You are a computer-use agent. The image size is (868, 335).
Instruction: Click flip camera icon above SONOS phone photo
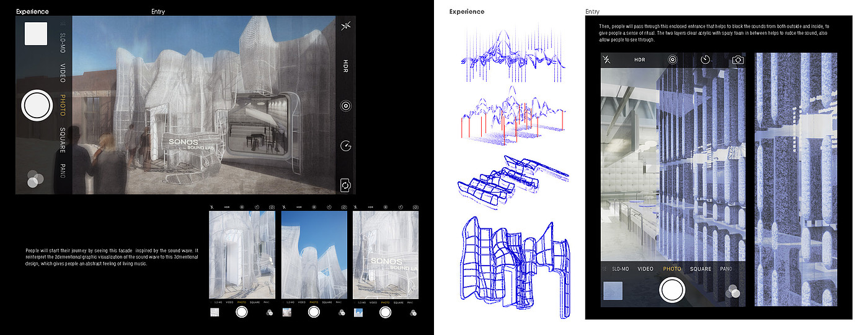[x=415, y=207]
